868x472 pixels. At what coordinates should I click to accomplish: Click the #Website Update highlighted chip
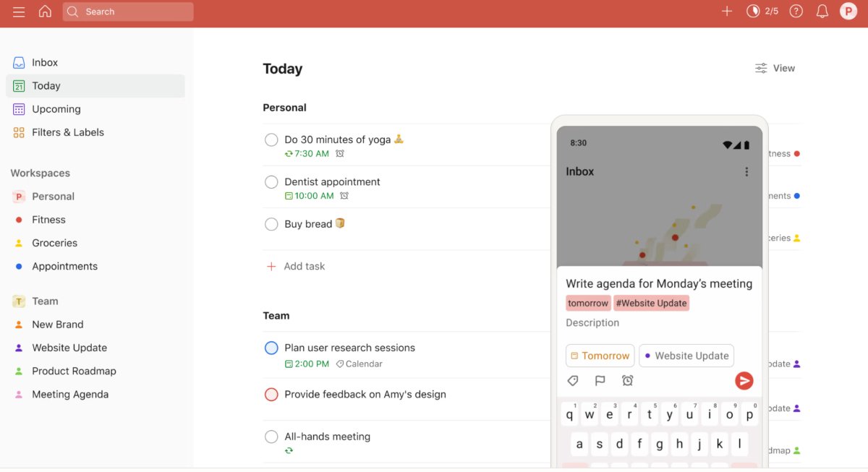click(x=651, y=303)
